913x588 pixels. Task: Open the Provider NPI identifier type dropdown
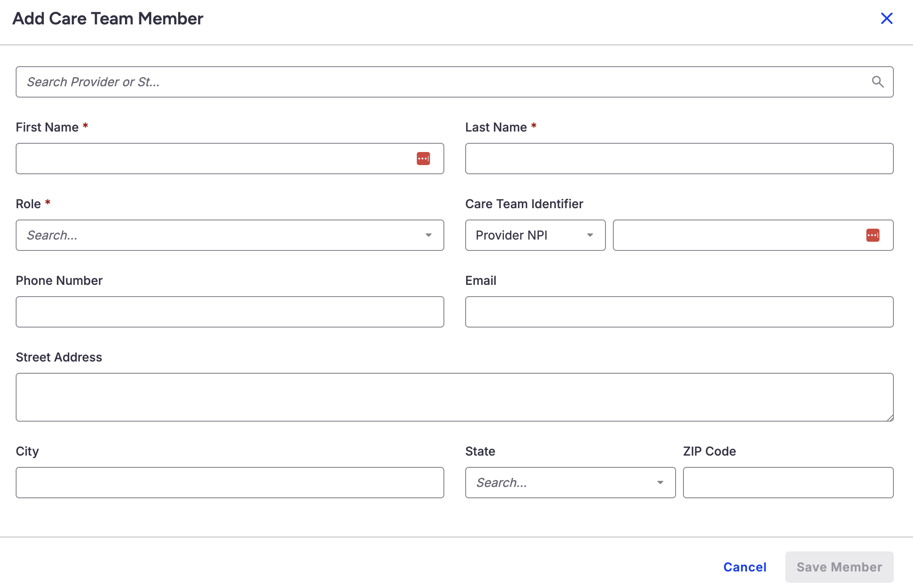pyautogui.click(x=535, y=235)
